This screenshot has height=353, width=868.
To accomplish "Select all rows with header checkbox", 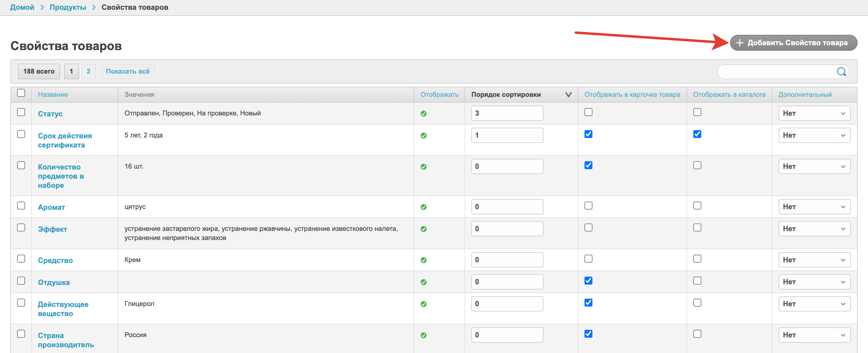I will coord(21,93).
